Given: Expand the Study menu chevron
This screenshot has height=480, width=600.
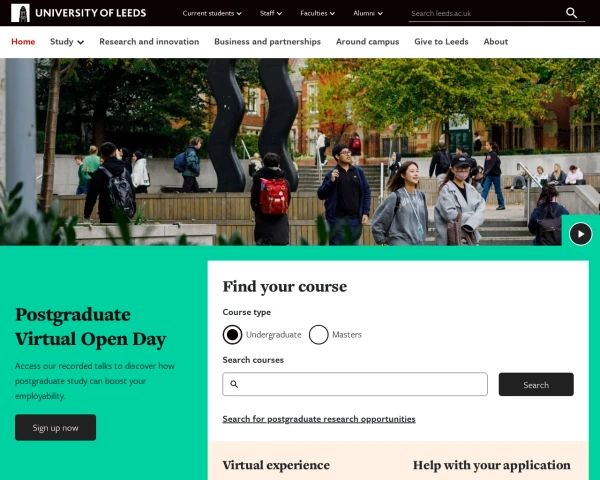Looking at the screenshot, I should tap(80, 42).
